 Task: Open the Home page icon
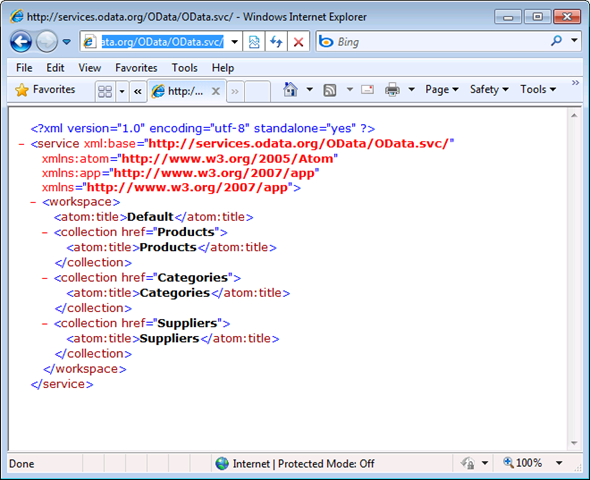click(290, 90)
